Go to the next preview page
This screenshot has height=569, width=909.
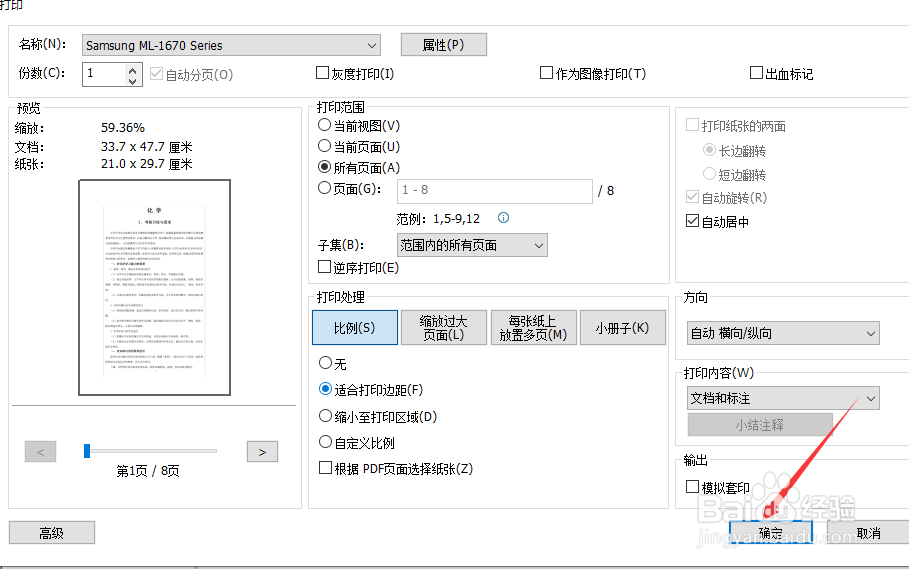click(262, 451)
